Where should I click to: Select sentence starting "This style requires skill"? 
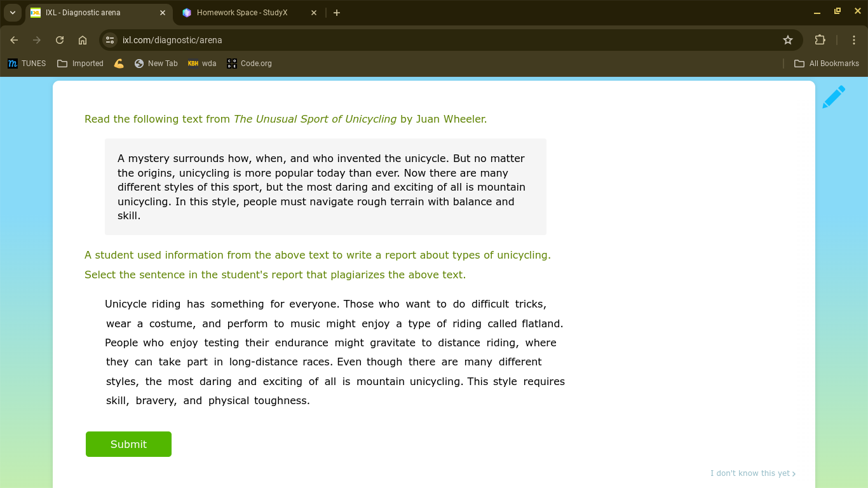[336, 391]
